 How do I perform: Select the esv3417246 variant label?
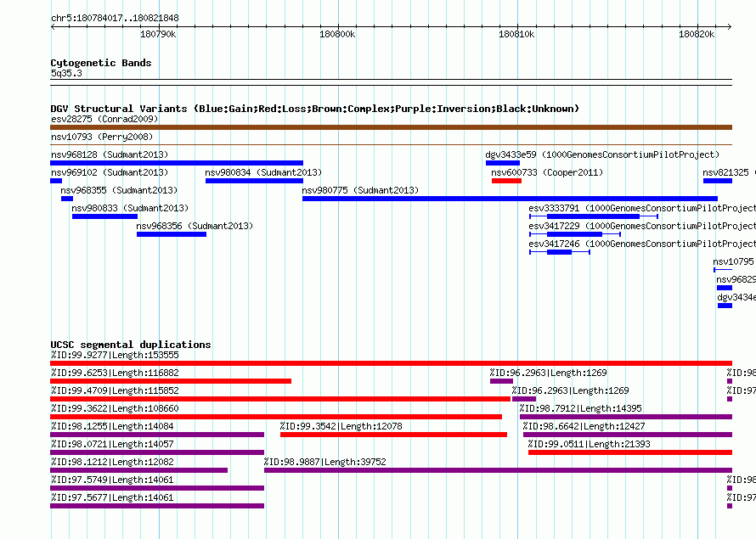click(x=642, y=244)
